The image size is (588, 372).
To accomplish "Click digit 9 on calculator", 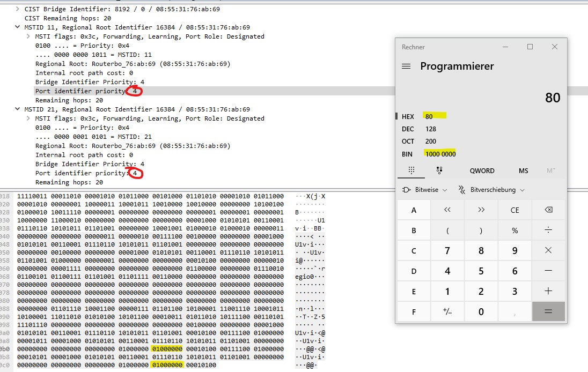I will tap(515, 250).
